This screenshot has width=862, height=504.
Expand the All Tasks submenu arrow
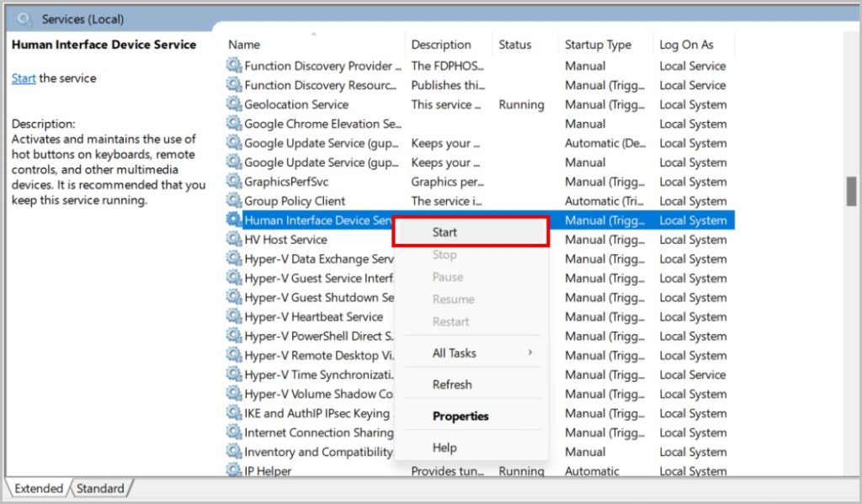click(x=530, y=353)
